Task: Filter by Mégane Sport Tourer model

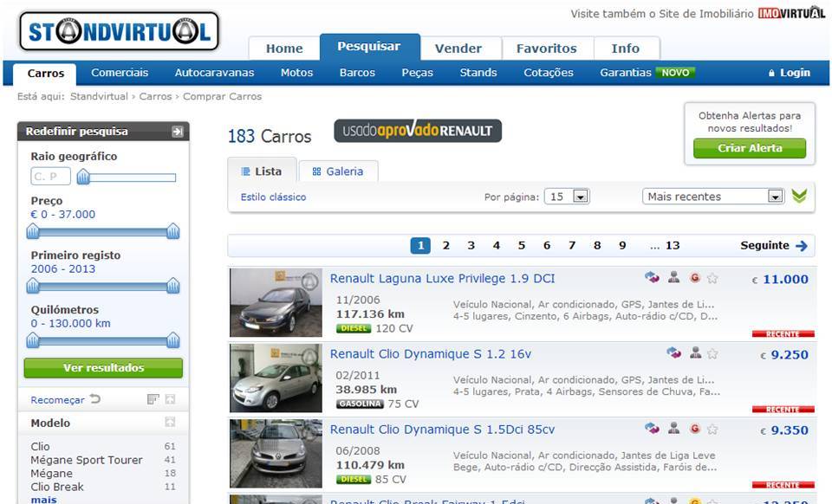Action: [87, 460]
